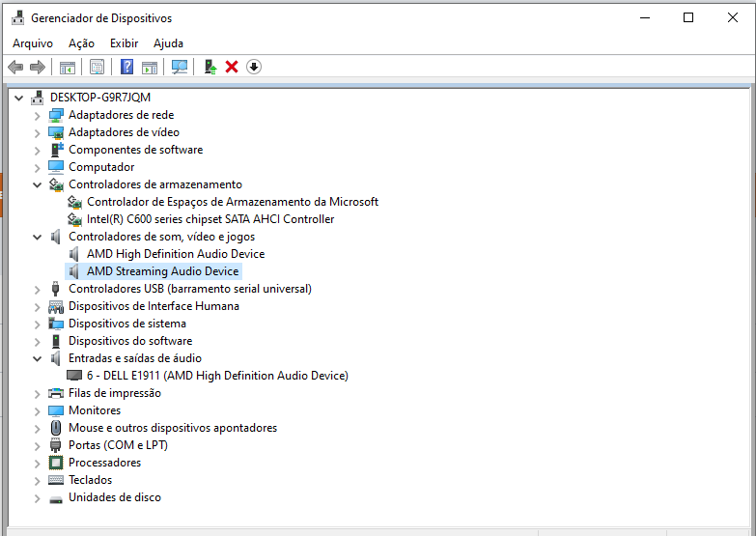The image size is (756, 536).
Task: Collapse Controladores de som, vídeo e jogos
Action: (37, 237)
